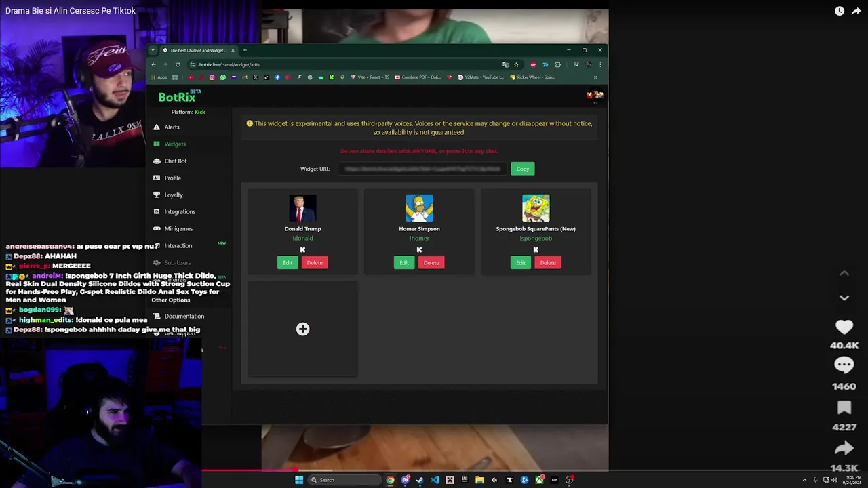Go to next TikTok video with down chevron
Image resolution: width=868 pixels, height=488 pixels.
click(x=844, y=298)
